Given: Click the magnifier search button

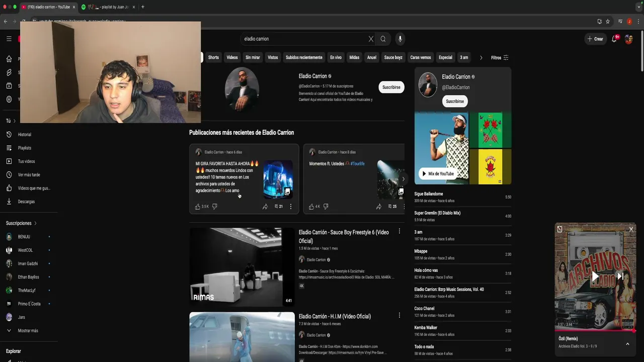Looking at the screenshot, I should click(x=383, y=39).
